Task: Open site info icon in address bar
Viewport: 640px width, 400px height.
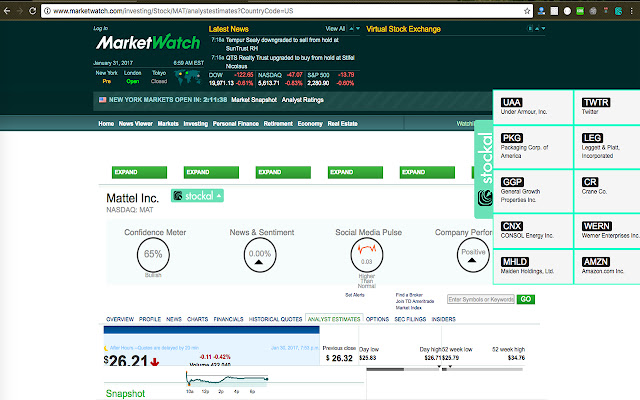Action: [x=47, y=11]
